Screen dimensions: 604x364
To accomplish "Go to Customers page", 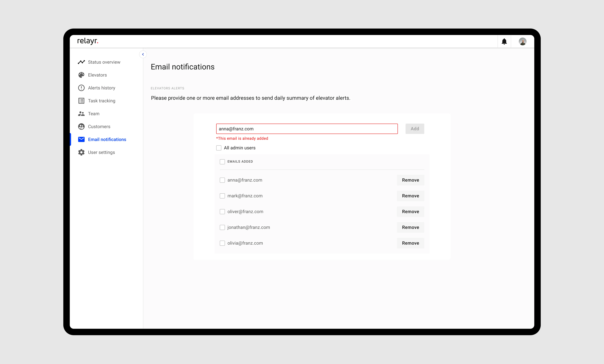I will 99,127.
